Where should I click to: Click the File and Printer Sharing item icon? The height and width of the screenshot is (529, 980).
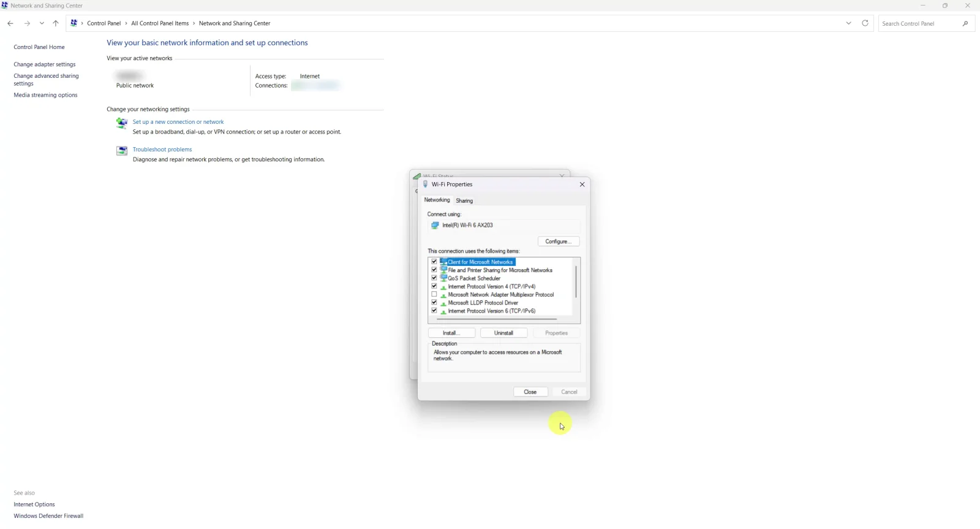443,270
